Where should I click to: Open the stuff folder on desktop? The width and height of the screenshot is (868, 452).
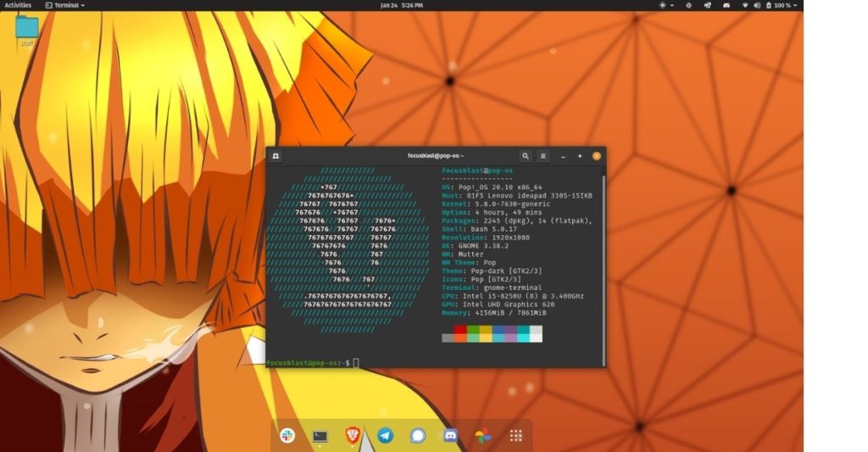point(27,31)
